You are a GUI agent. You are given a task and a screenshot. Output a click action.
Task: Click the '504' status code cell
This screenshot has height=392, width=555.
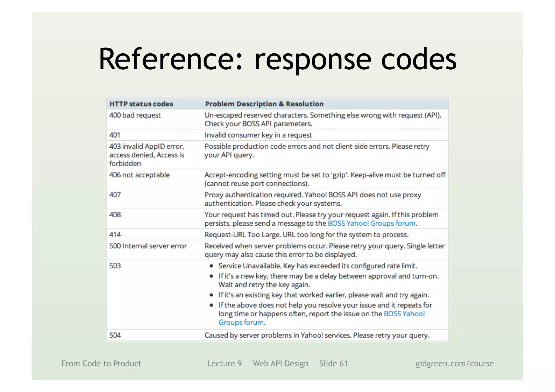[115, 335]
